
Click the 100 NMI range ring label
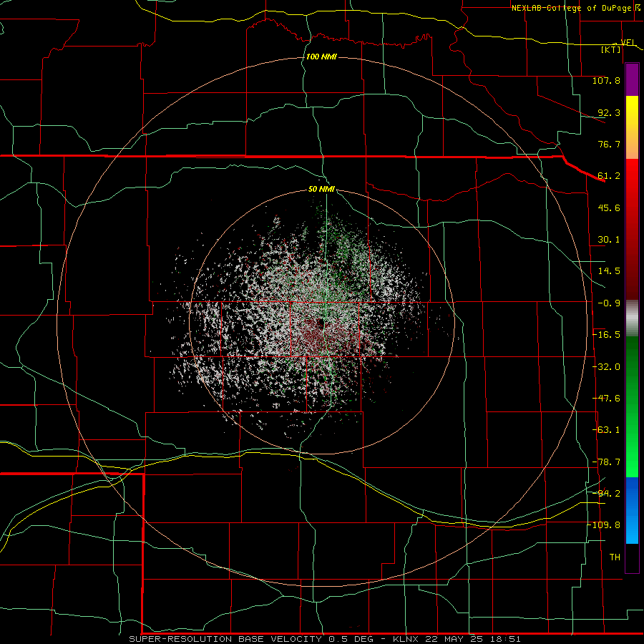[321, 57]
